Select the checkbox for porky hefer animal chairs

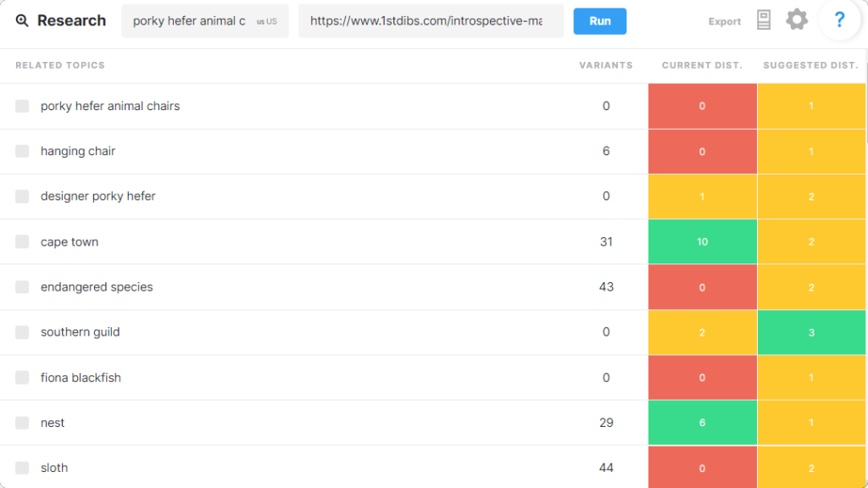tap(21, 106)
